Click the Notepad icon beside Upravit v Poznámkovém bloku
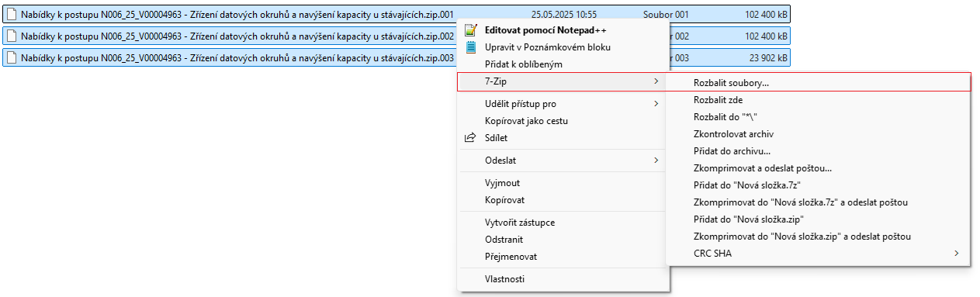 tap(469, 47)
